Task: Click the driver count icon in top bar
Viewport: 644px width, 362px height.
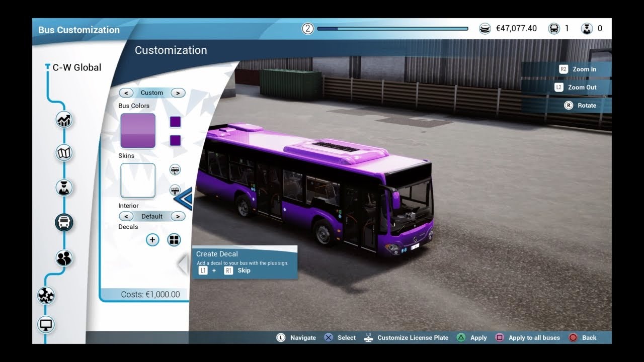Action: [587, 29]
